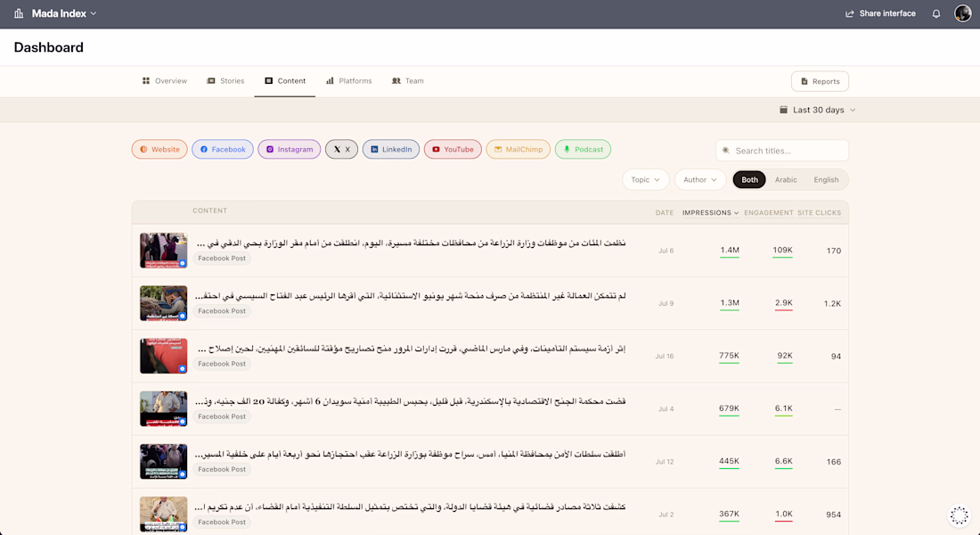
Task: Click the Mada Index logo icon
Action: tap(19, 13)
